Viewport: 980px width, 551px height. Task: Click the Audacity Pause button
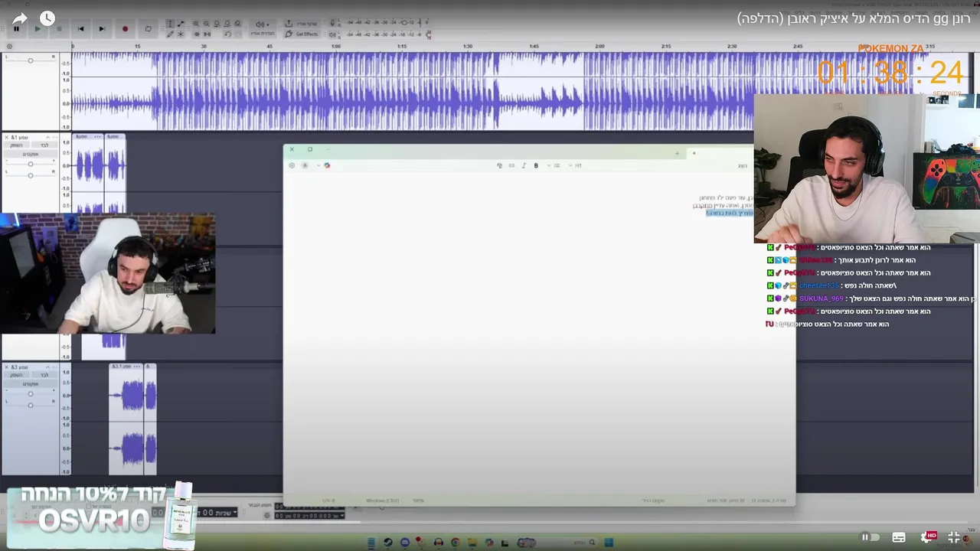(15, 28)
